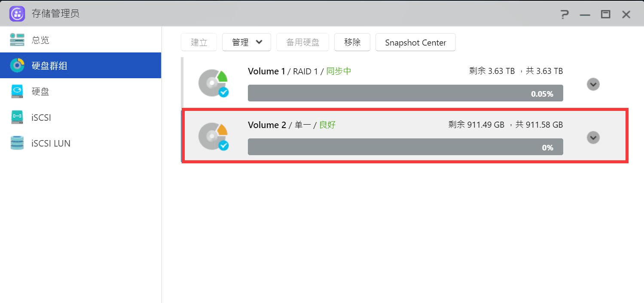Screen dimensions: 644x303
Task: Open Snapshot Center
Action: (x=415, y=43)
